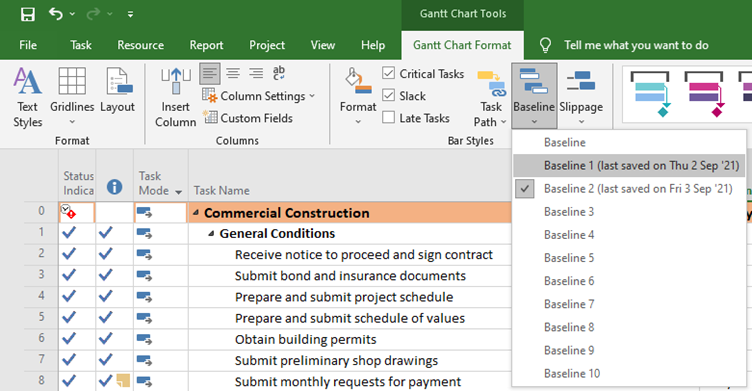
Task: Click Center align icon in Columns group
Action: (x=233, y=73)
